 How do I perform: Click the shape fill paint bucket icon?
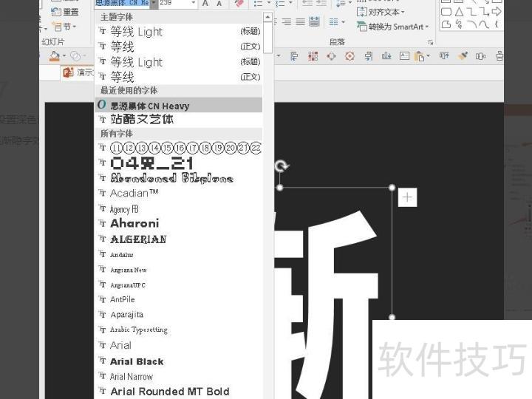click(54, 56)
